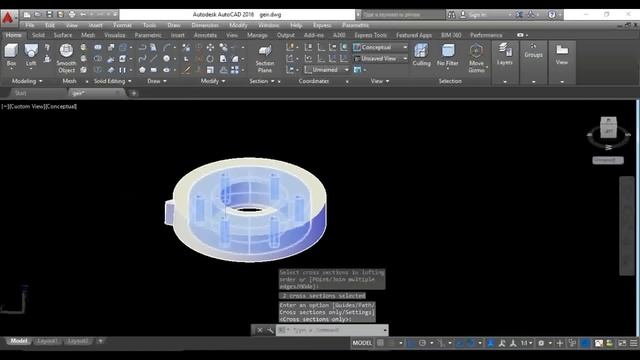Switch to the Model layout tab
This screenshot has width=640, height=360.
[x=18, y=341]
